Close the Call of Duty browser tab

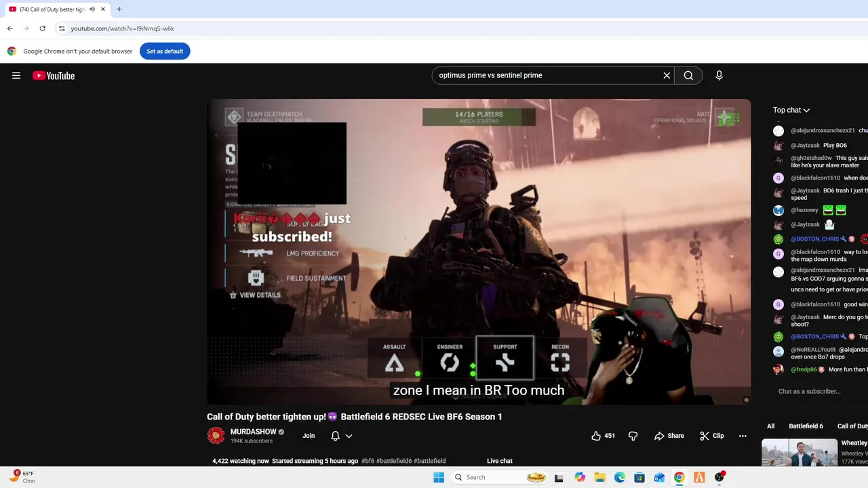[103, 9]
